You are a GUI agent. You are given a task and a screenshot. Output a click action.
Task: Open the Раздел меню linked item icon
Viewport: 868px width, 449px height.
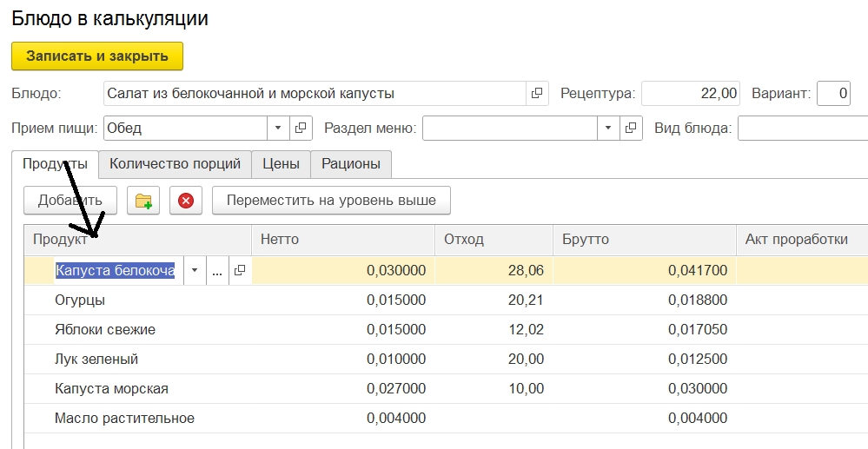tap(631, 129)
